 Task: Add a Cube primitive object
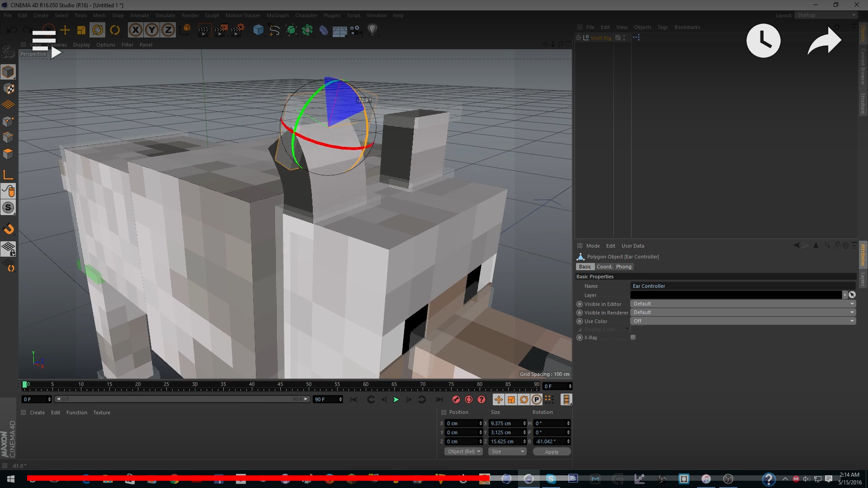[258, 30]
